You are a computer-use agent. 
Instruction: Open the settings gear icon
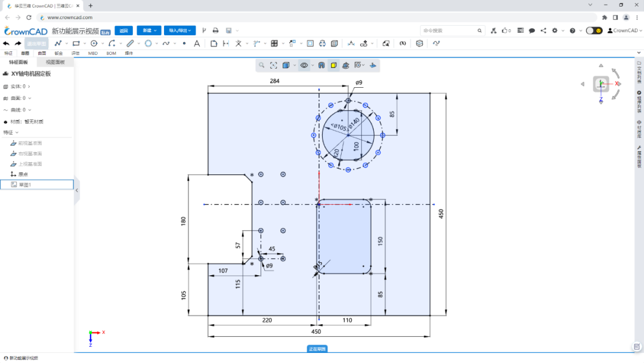click(555, 30)
